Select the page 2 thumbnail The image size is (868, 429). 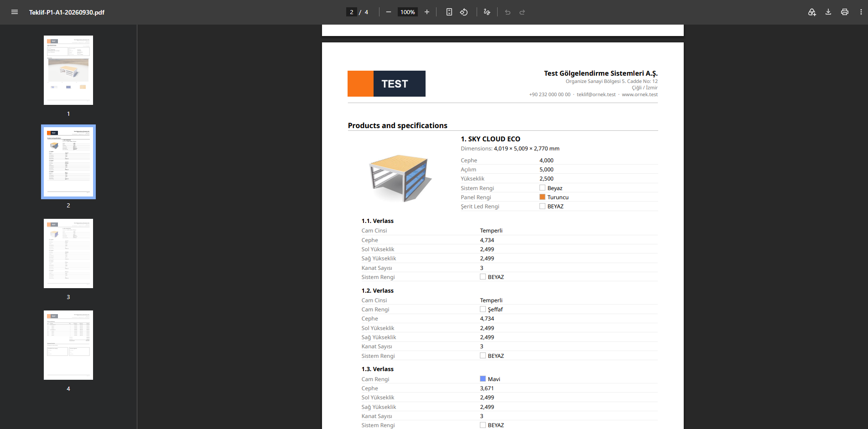point(68,162)
